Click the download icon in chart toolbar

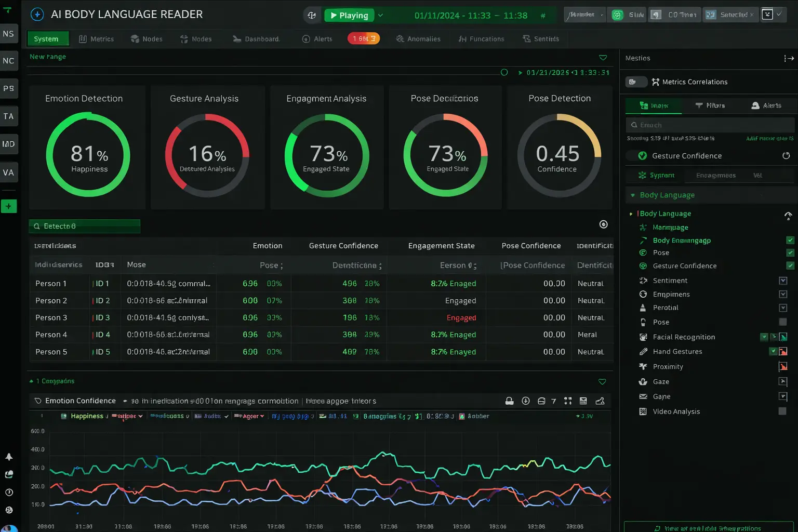coord(526,401)
